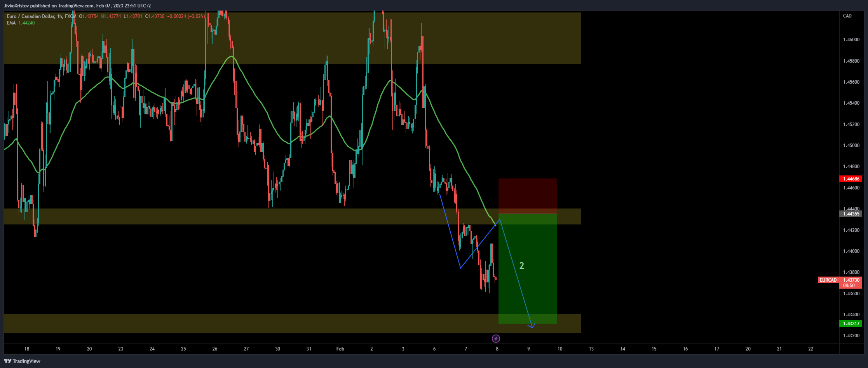Click the 1.43400 price axis label

click(x=851, y=315)
